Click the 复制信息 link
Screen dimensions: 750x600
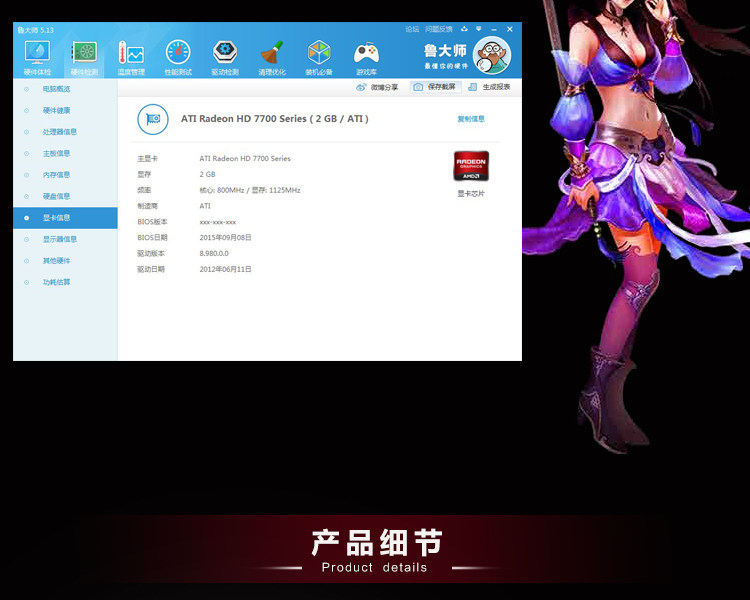(471, 119)
